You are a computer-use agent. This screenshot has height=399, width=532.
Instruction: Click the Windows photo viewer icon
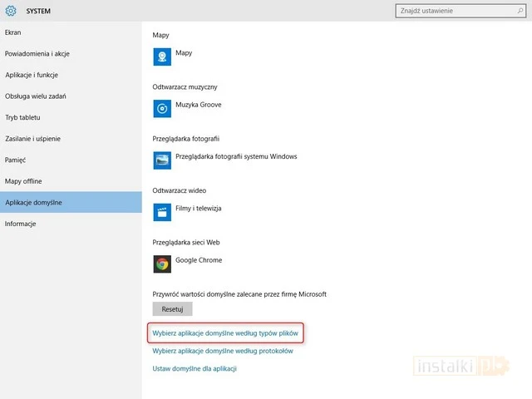coord(162,160)
